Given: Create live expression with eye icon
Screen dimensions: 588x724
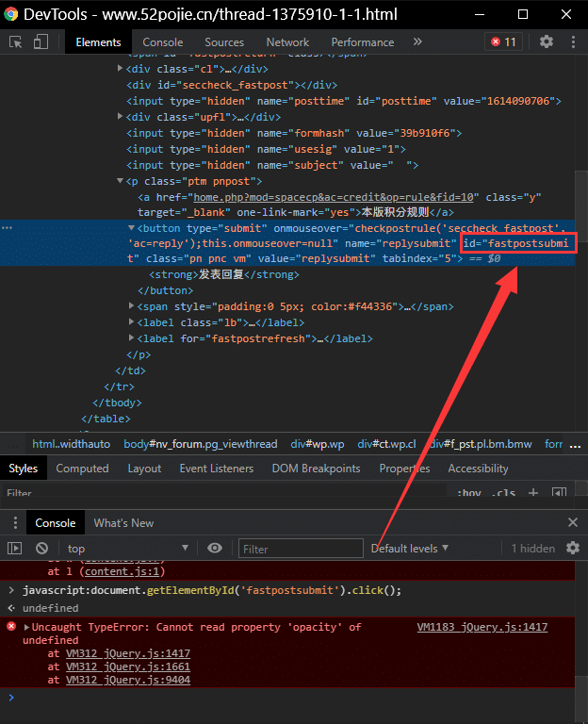Looking at the screenshot, I should (215, 548).
